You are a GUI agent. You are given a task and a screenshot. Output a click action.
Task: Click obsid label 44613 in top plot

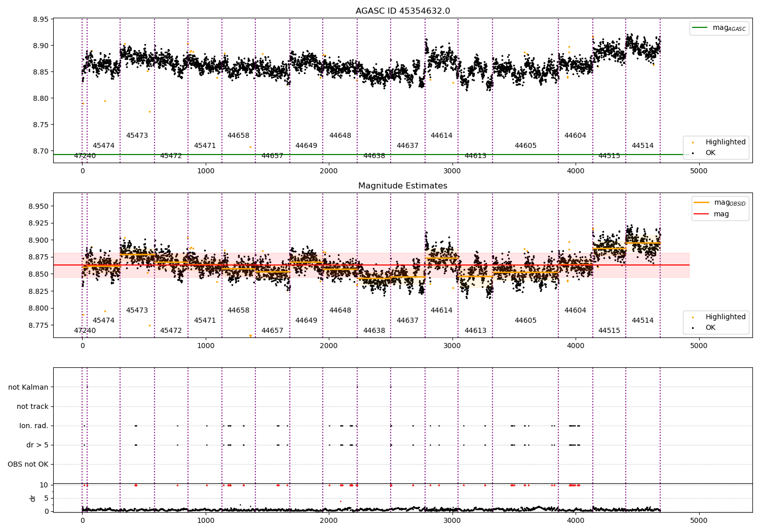pos(475,156)
